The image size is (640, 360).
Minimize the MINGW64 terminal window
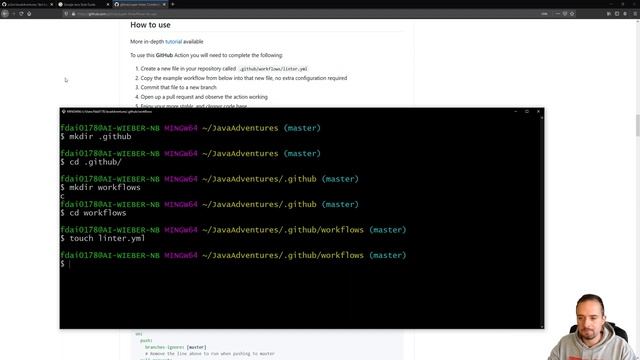(x=516, y=111)
